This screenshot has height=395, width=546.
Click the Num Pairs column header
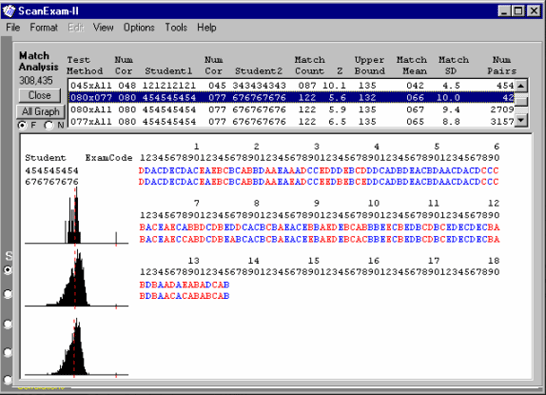[x=502, y=65]
